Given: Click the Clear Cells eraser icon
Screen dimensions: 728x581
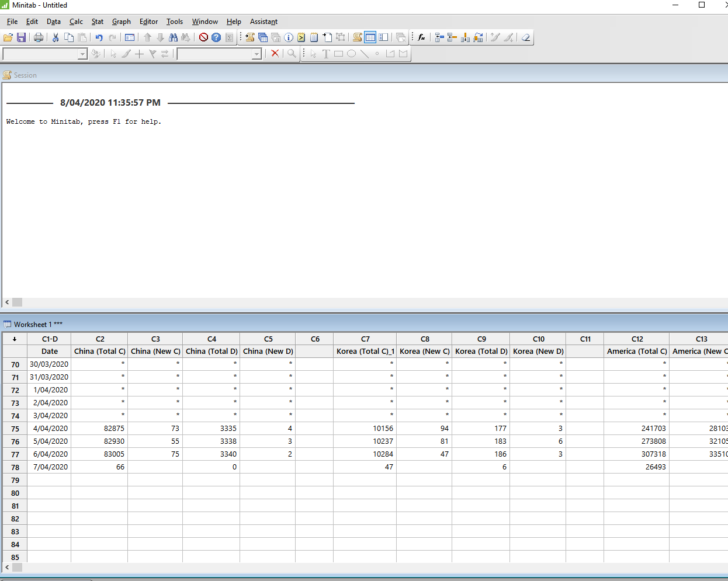Looking at the screenshot, I should pyautogui.click(x=526, y=37).
